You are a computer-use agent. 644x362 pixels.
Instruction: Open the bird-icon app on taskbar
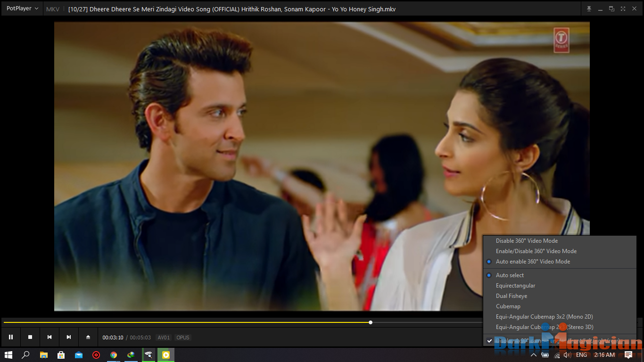pyautogui.click(x=149, y=355)
